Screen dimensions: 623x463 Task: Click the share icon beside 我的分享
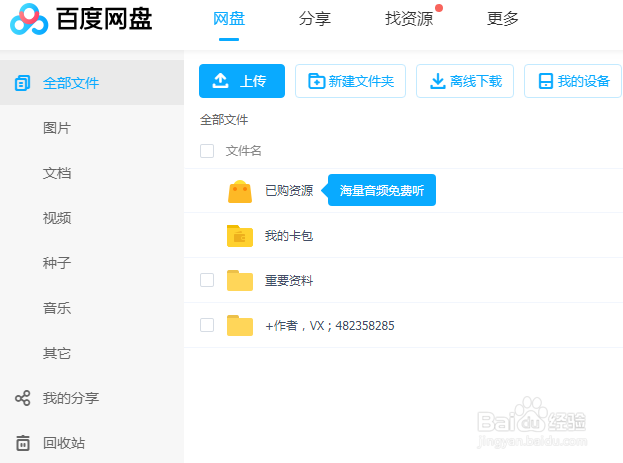(22, 398)
